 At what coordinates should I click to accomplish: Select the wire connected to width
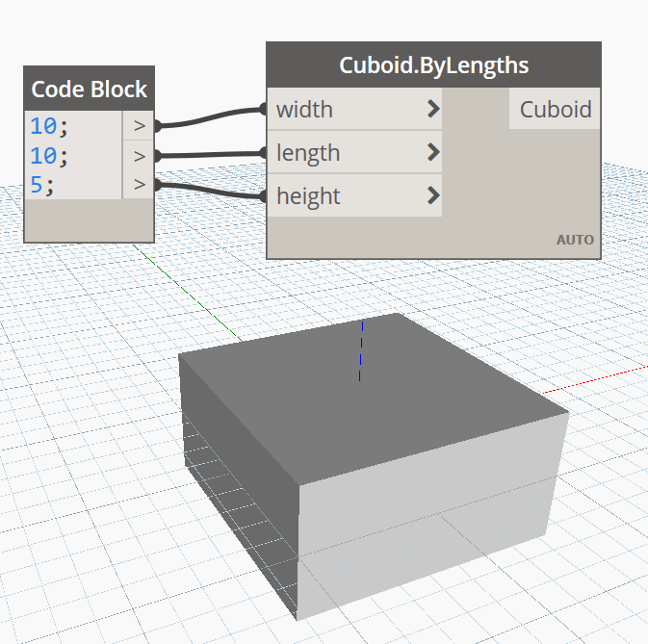pyautogui.click(x=211, y=117)
